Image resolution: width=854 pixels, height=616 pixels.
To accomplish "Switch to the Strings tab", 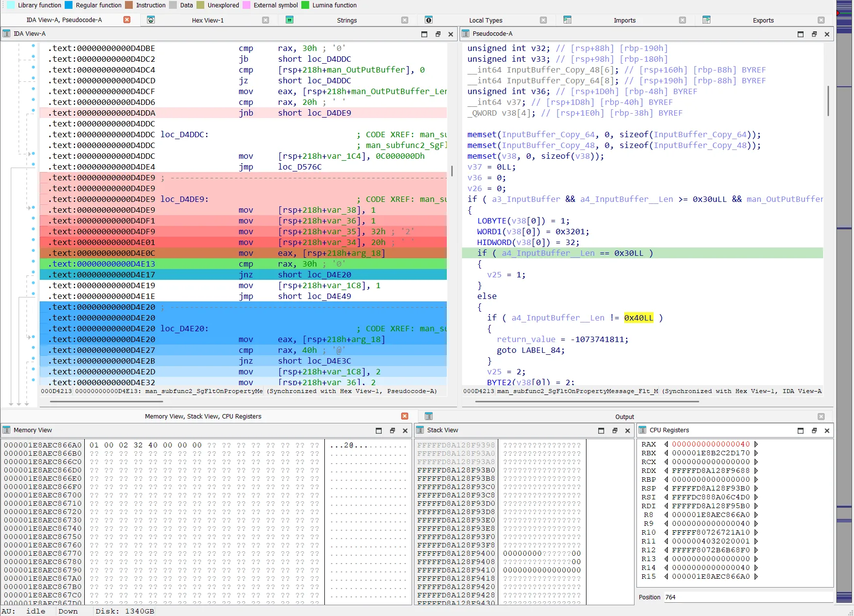I will [x=346, y=20].
